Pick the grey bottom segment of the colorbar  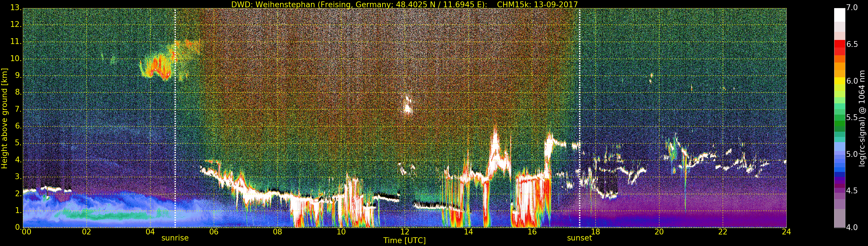pyautogui.click(x=839, y=219)
